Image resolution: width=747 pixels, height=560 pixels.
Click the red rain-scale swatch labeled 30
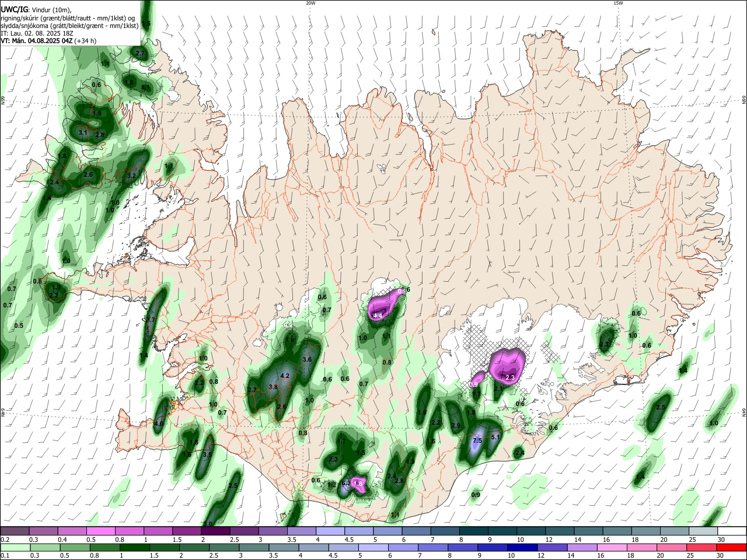[731, 547]
